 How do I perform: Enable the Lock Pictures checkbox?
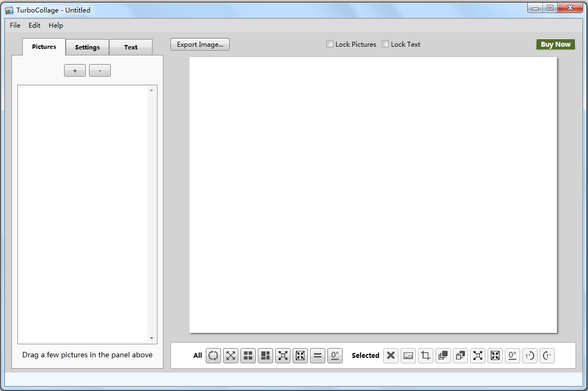coord(330,44)
